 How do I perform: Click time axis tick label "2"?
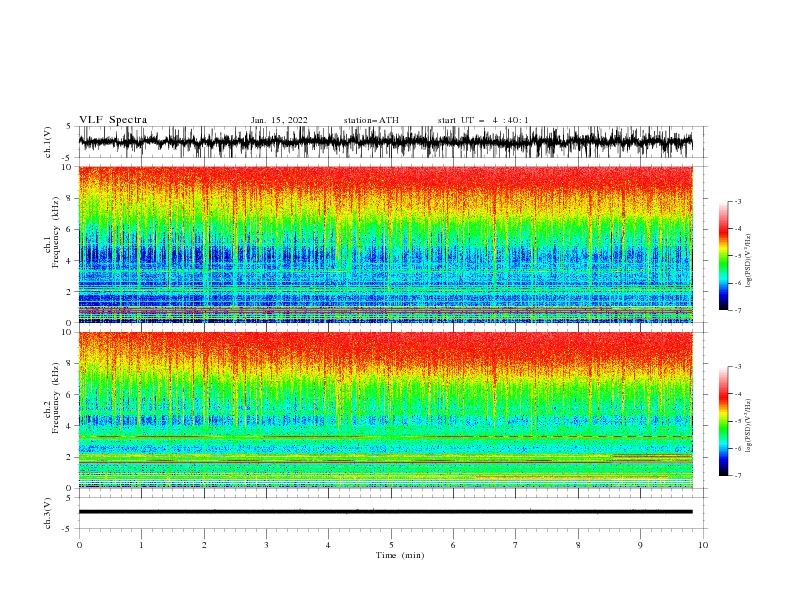(204, 545)
